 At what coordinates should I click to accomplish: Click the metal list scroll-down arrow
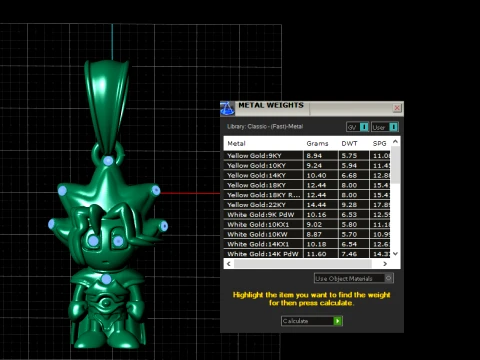coord(395,254)
